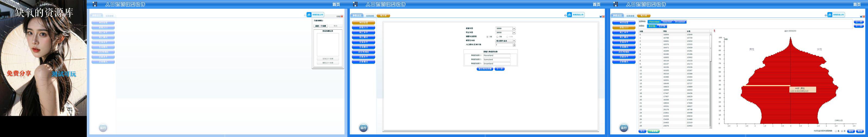Click cloud upload icon in the 起始年份 form window
The height and width of the screenshot is (137, 868).
pyautogui.click(x=569, y=14)
